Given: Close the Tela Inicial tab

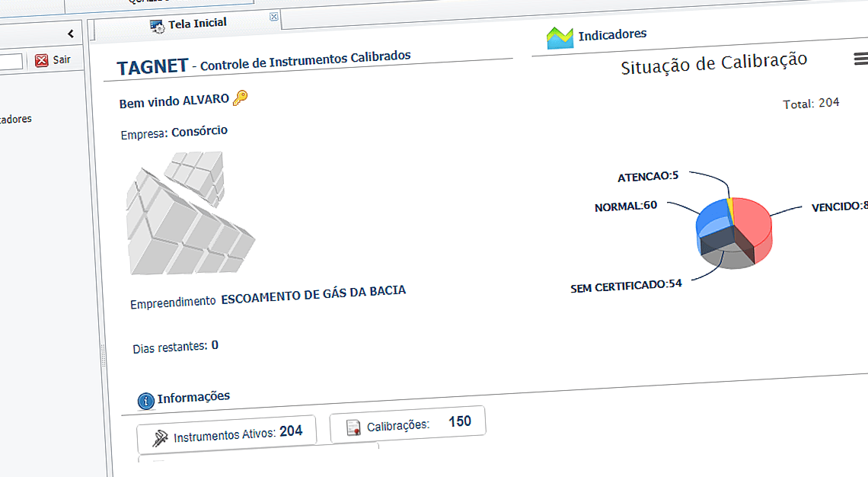Looking at the screenshot, I should pyautogui.click(x=273, y=16).
